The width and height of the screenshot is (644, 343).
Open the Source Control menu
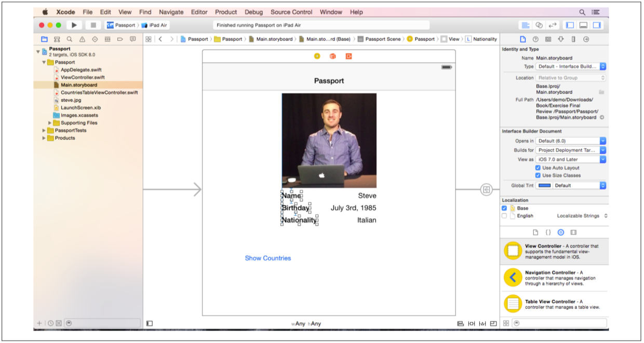(x=291, y=12)
